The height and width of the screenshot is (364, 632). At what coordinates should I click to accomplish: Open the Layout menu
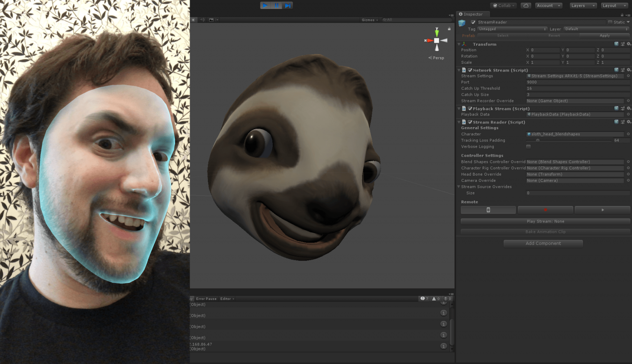click(613, 5)
